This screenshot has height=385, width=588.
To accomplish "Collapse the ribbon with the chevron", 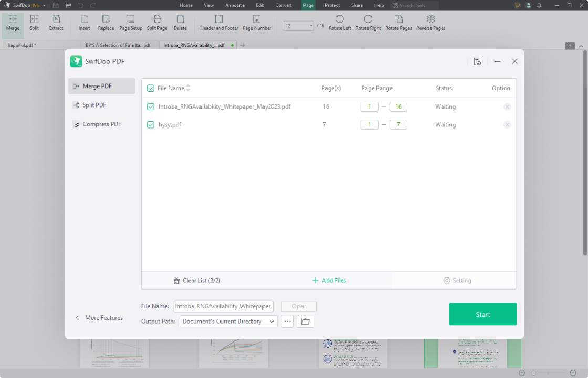I will 581,46.
